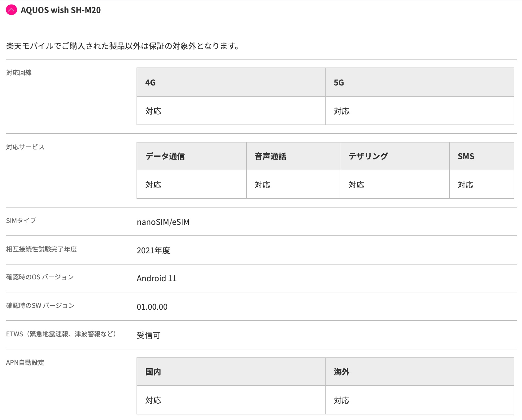
Task: Select the 対応 cell under データ通信
Action: pos(192,185)
